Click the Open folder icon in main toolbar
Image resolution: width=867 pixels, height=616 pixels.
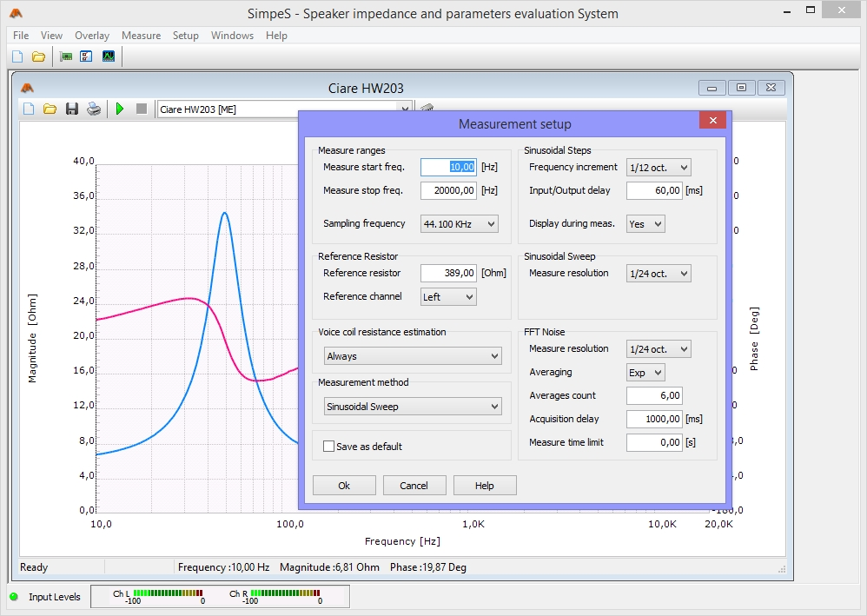coord(38,56)
